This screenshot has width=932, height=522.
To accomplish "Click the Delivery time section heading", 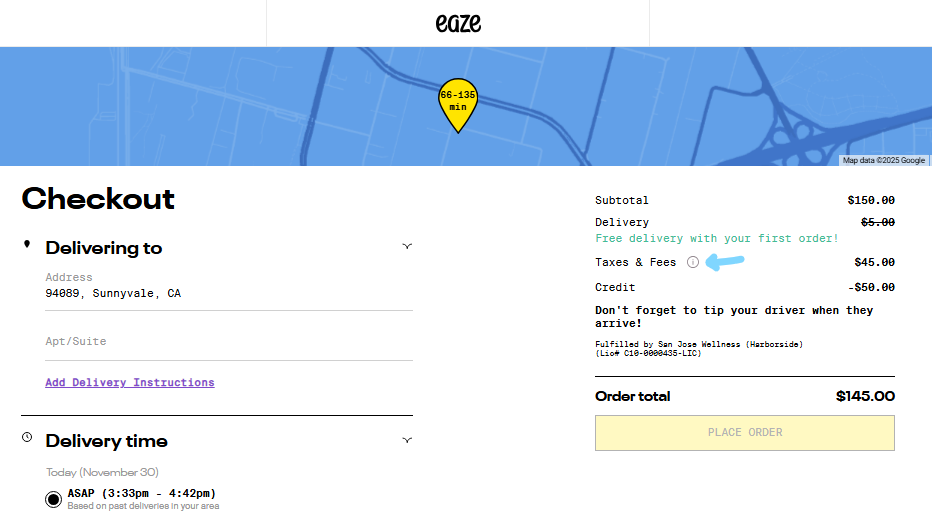I will [x=107, y=441].
